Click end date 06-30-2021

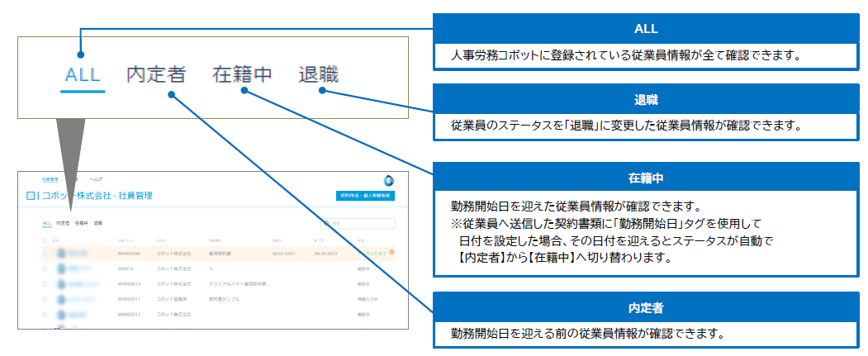(325, 254)
